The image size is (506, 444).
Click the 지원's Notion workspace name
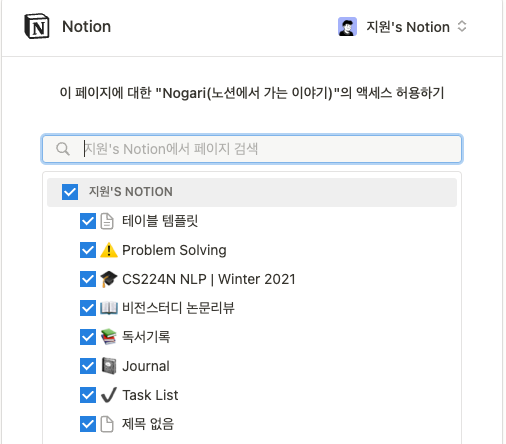(408, 27)
